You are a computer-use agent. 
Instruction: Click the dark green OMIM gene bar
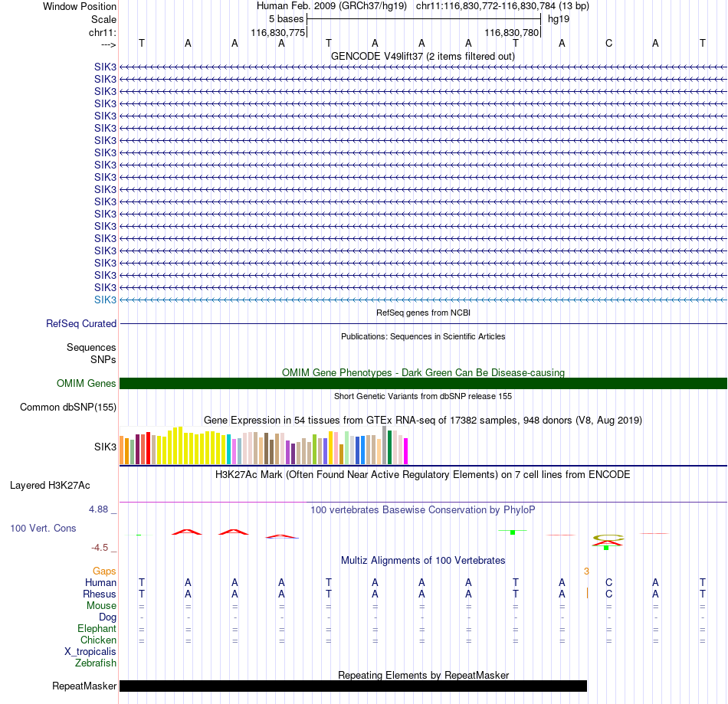[x=423, y=383]
